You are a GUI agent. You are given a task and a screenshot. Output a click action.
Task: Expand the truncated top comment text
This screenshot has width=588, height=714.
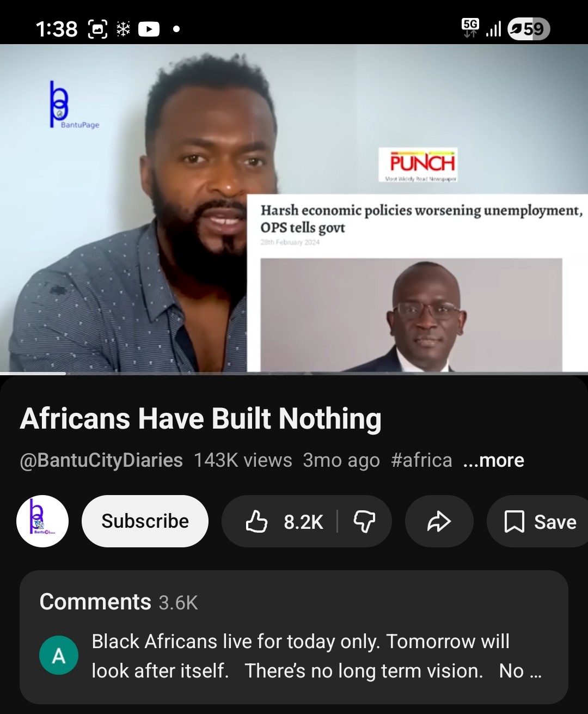[x=317, y=656]
